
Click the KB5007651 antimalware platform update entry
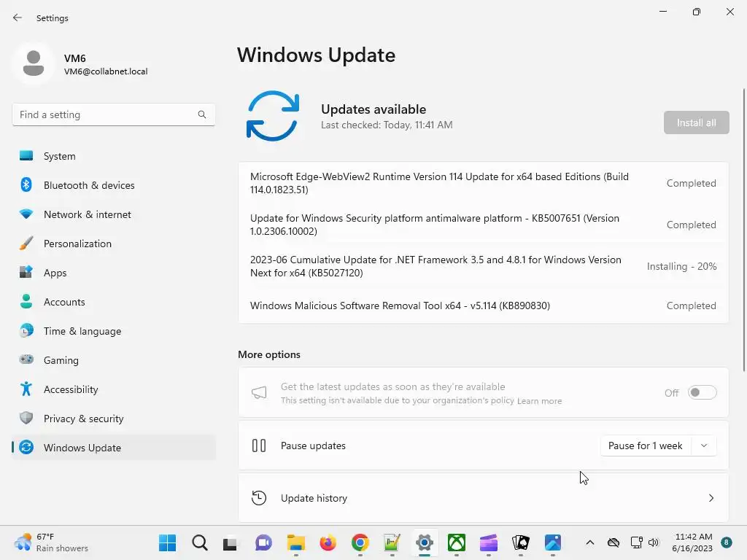(x=483, y=225)
